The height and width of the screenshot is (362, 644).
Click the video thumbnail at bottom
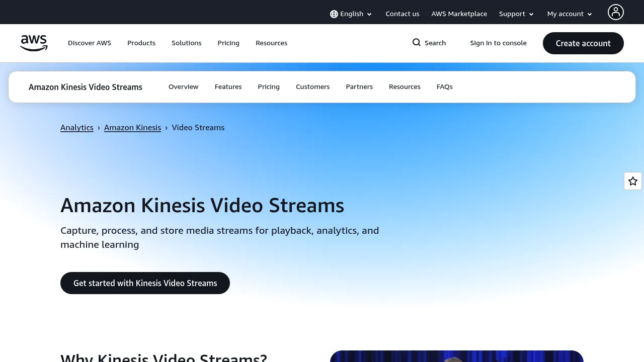(457, 356)
